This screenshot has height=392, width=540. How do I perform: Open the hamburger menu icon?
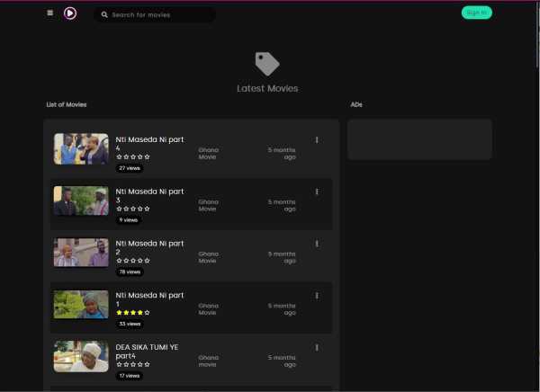tap(49, 13)
